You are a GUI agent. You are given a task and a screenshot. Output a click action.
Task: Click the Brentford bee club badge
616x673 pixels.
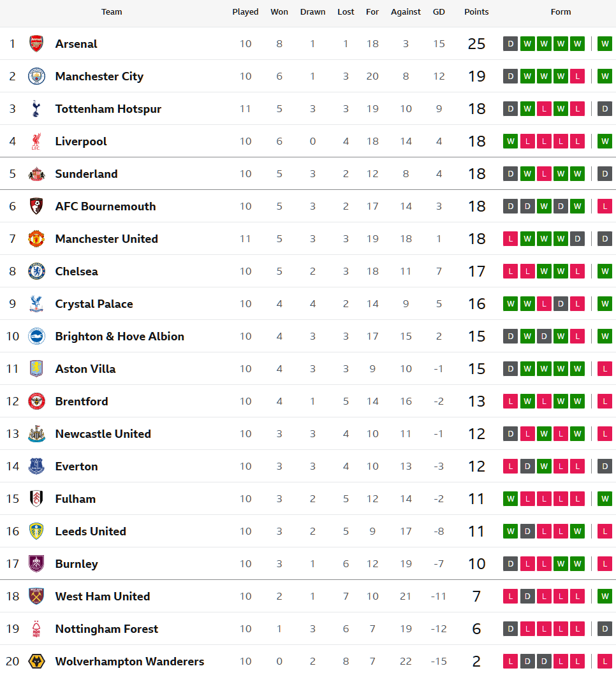[36, 402]
